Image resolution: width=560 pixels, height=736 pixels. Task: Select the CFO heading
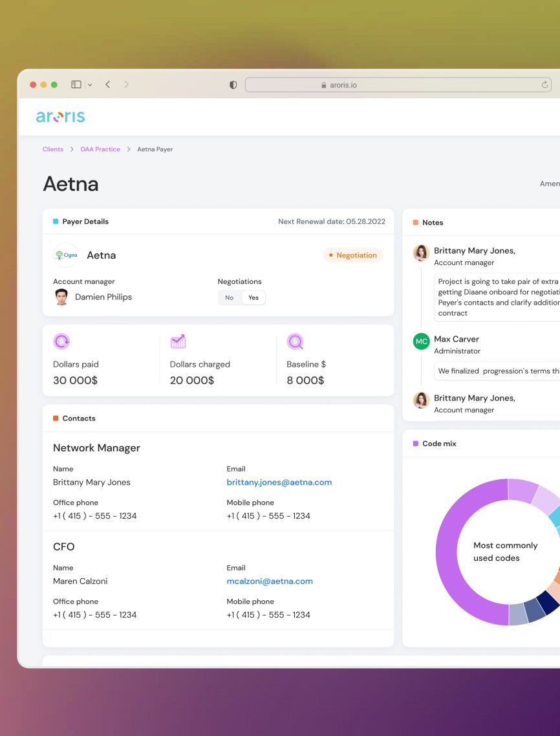(x=64, y=547)
